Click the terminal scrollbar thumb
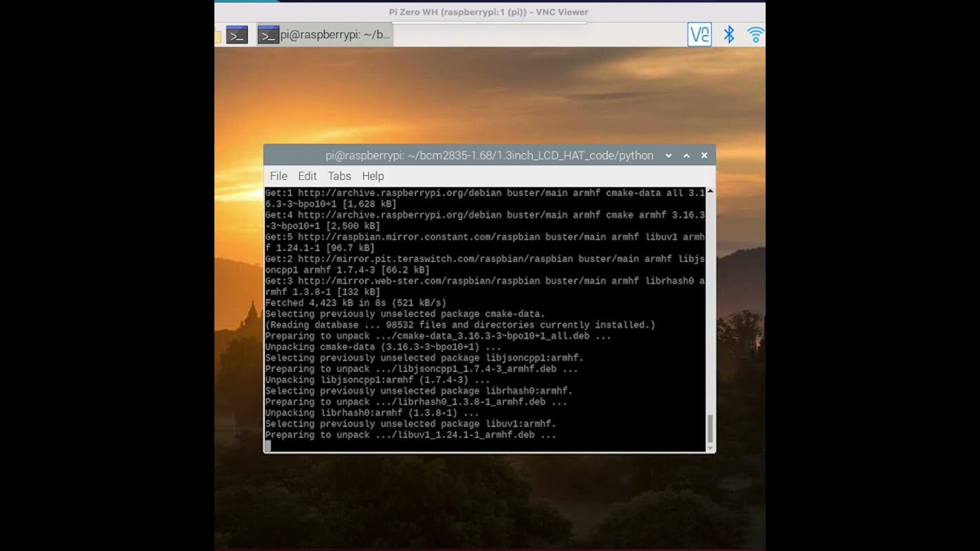Viewport: 980px width, 551px height. tap(710, 429)
